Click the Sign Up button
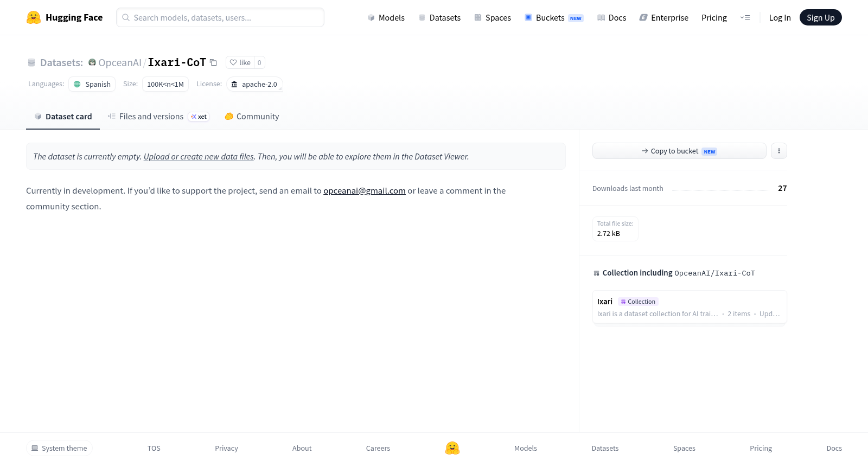868x467 pixels. [x=821, y=17]
